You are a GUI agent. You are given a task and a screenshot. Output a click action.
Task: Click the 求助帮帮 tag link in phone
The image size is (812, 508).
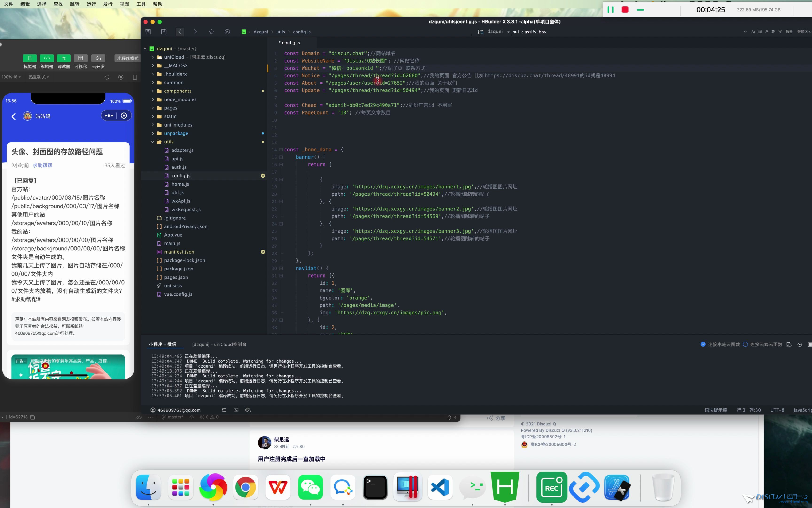(42, 166)
